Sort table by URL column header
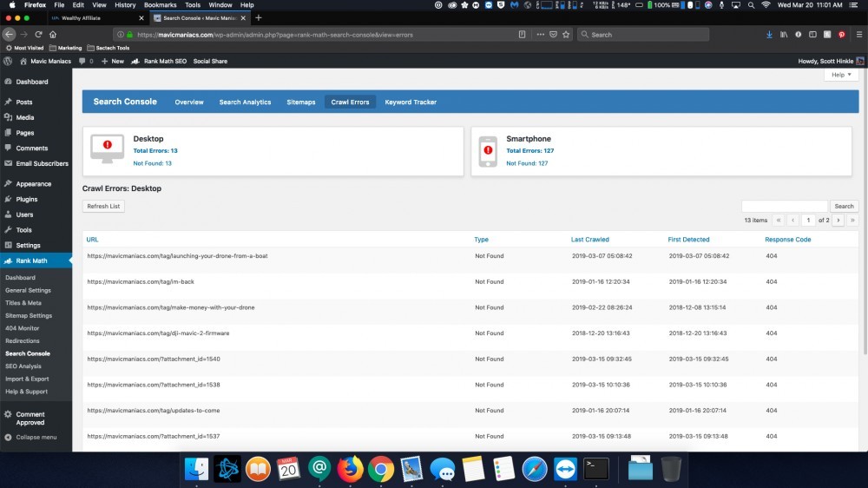Screen dimensions: 868x488 pos(92,240)
